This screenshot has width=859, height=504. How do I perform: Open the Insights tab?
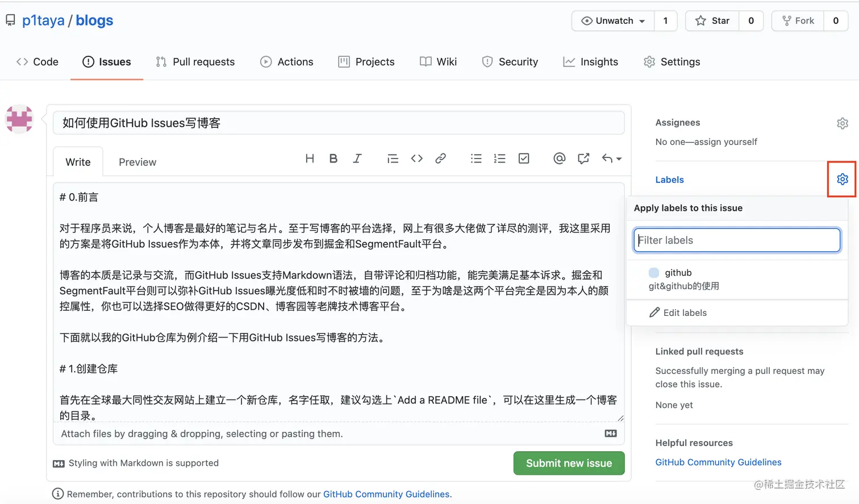tap(591, 62)
